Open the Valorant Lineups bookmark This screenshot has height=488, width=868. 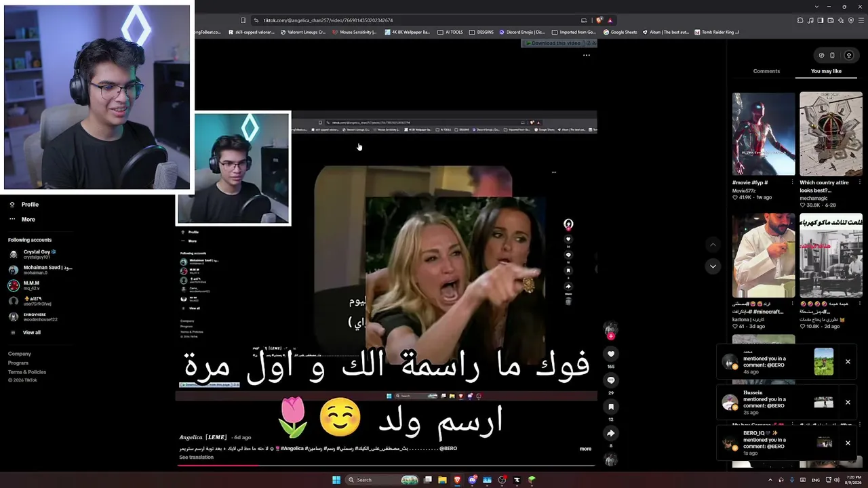[x=303, y=32]
